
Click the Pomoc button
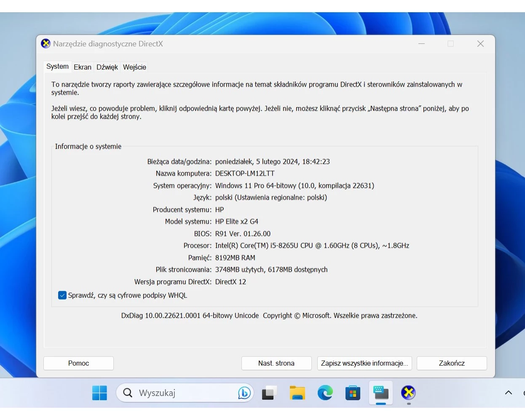pos(78,363)
